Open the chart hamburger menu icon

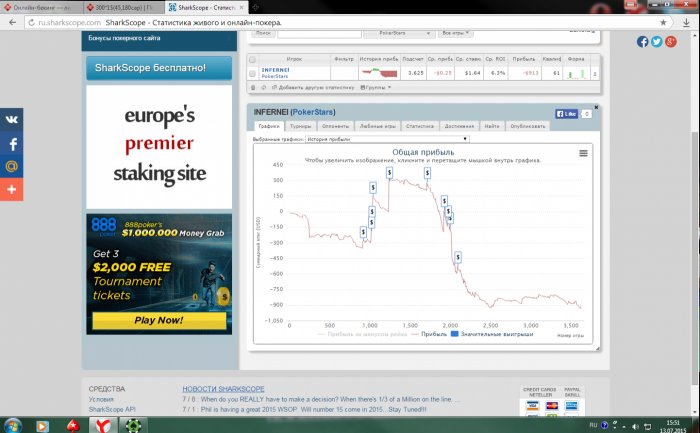point(583,153)
